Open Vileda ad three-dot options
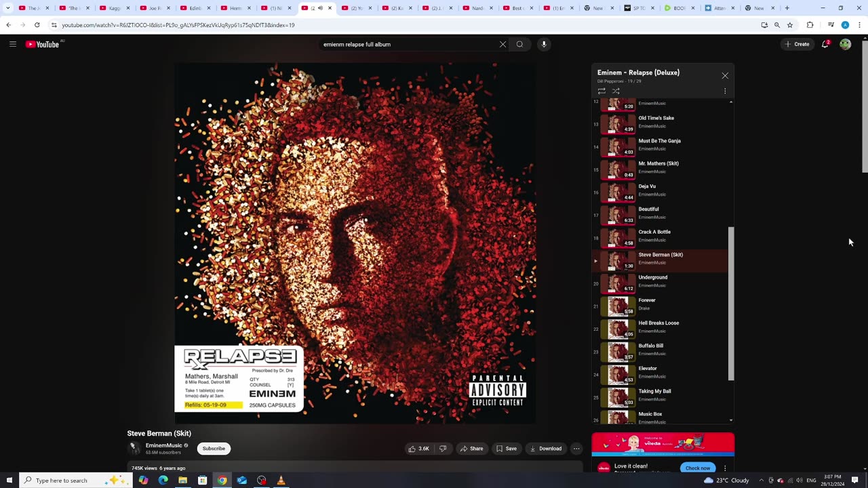 tap(725, 468)
